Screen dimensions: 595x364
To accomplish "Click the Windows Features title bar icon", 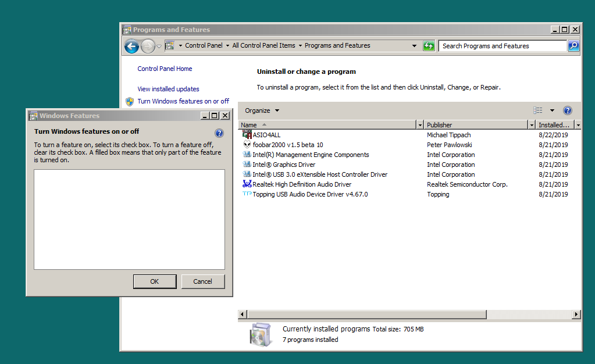I will 33,116.
